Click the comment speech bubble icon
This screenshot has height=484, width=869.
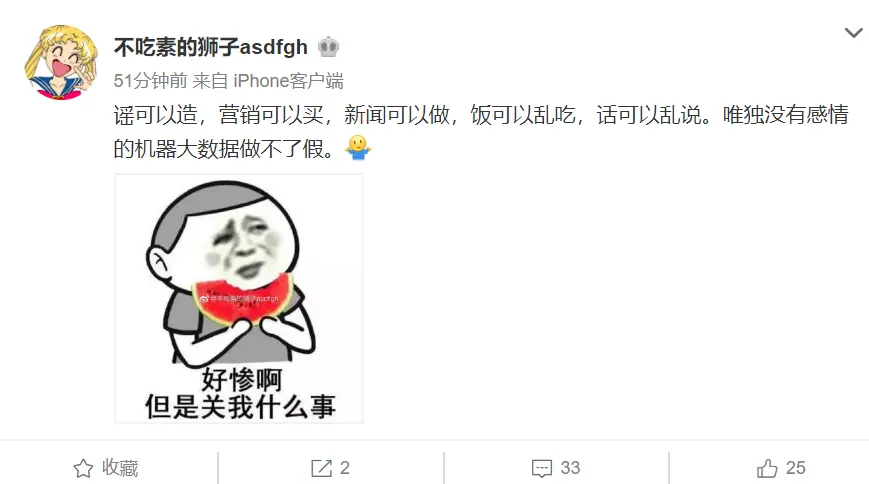(x=541, y=468)
